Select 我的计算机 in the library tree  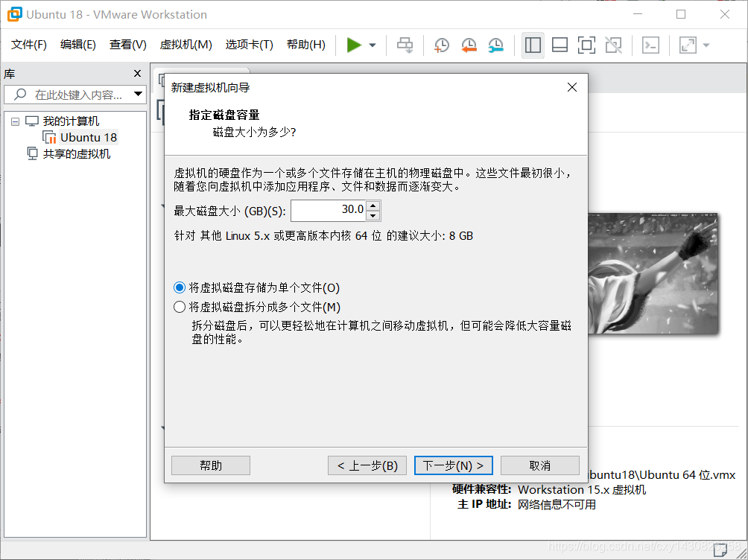[x=71, y=121]
